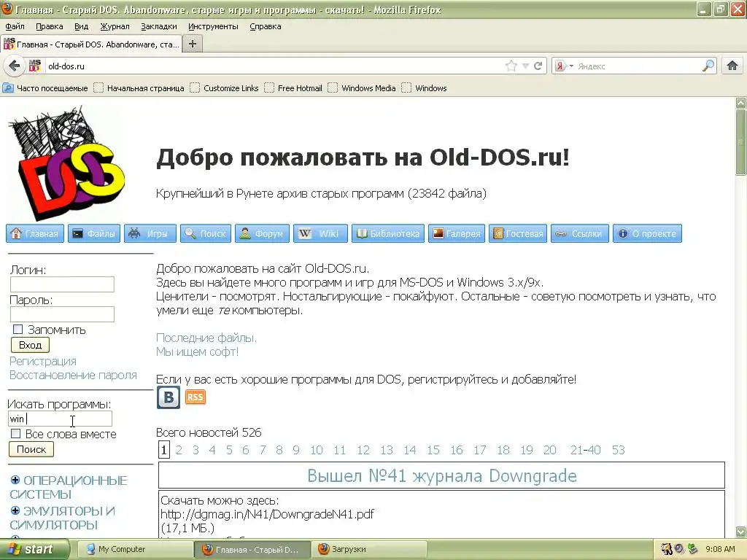Click Windows start button

pyautogui.click(x=34, y=549)
